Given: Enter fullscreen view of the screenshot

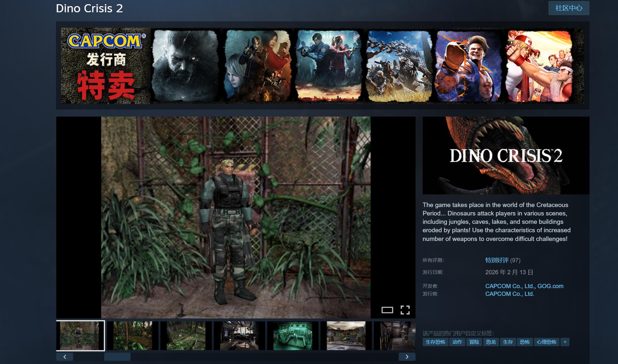Looking at the screenshot, I should coord(405,310).
